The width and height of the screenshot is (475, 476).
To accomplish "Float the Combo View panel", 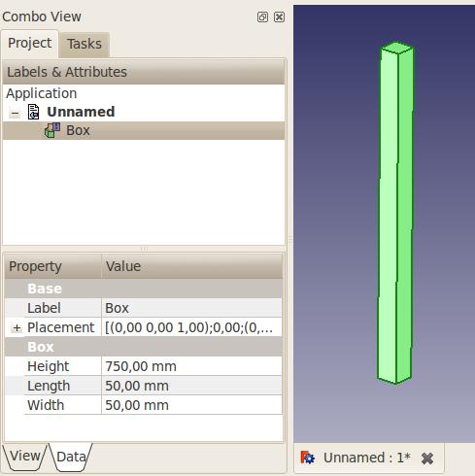I will [x=262, y=17].
